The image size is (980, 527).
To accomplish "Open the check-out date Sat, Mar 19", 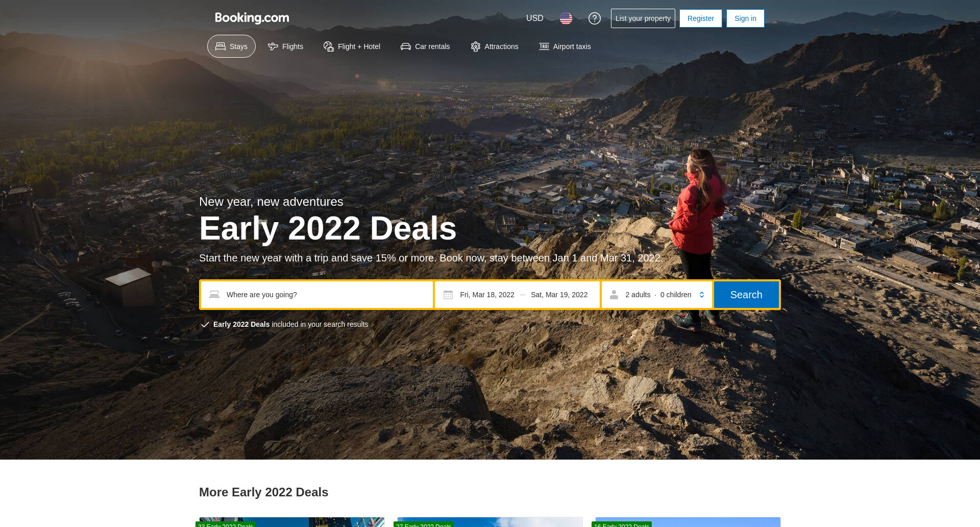I will click(x=559, y=295).
